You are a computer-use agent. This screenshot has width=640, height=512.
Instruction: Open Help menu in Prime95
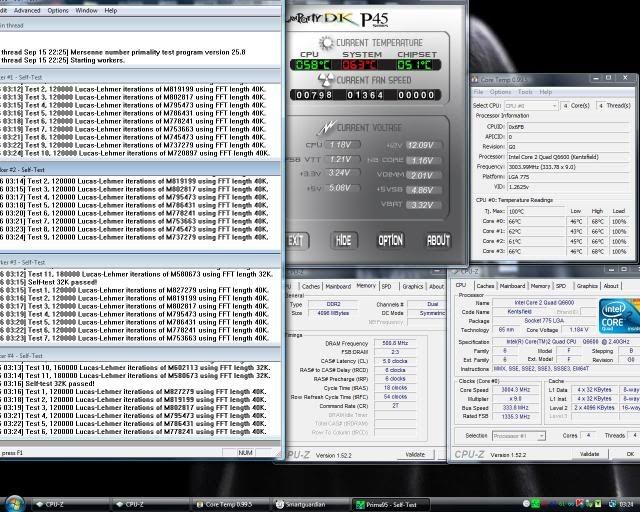(111, 11)
